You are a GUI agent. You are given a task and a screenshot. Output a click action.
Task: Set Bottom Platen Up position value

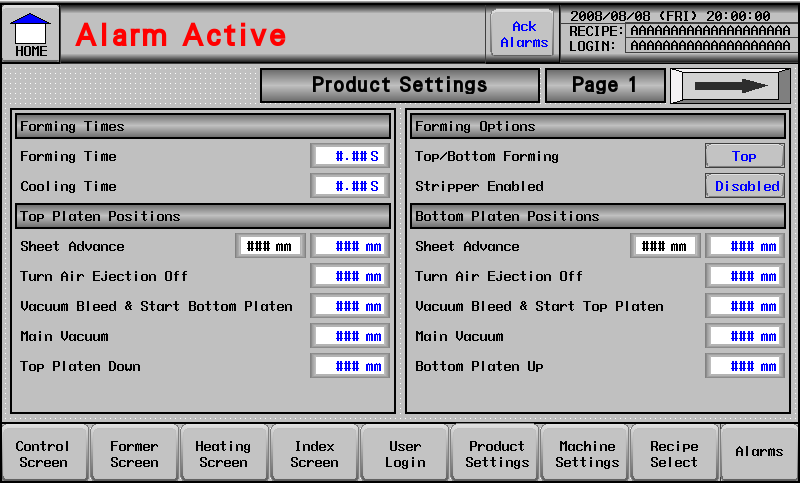745,366
